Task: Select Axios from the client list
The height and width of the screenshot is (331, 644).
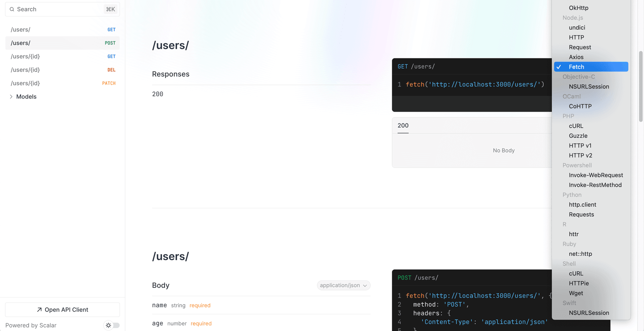Action: (576, 57)
